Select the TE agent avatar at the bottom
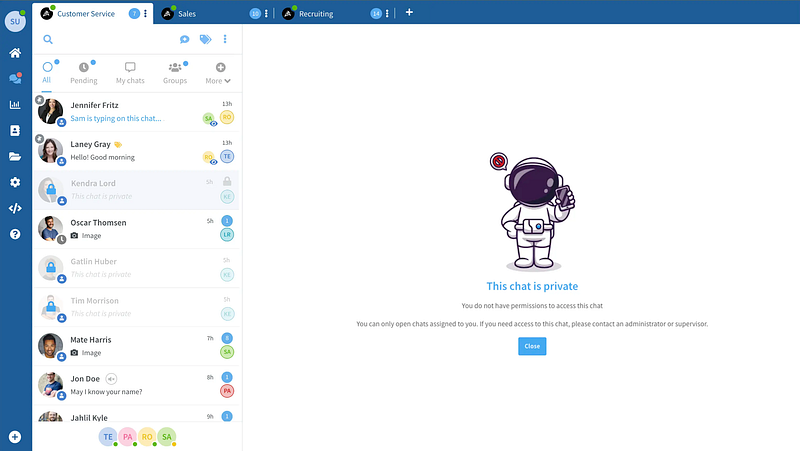This screenshot has height=451, width=800. 107,437
